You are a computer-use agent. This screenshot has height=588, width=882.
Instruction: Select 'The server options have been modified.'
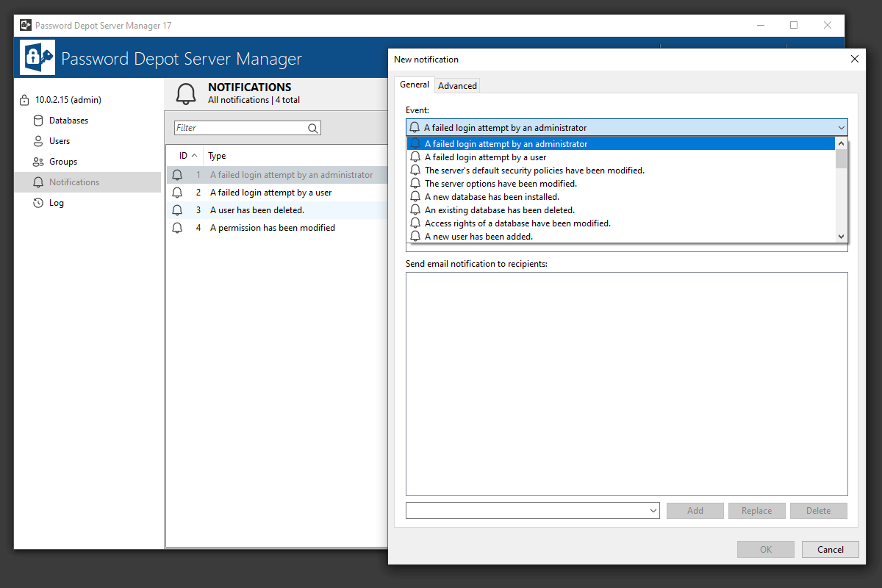[x=501, y=184]
